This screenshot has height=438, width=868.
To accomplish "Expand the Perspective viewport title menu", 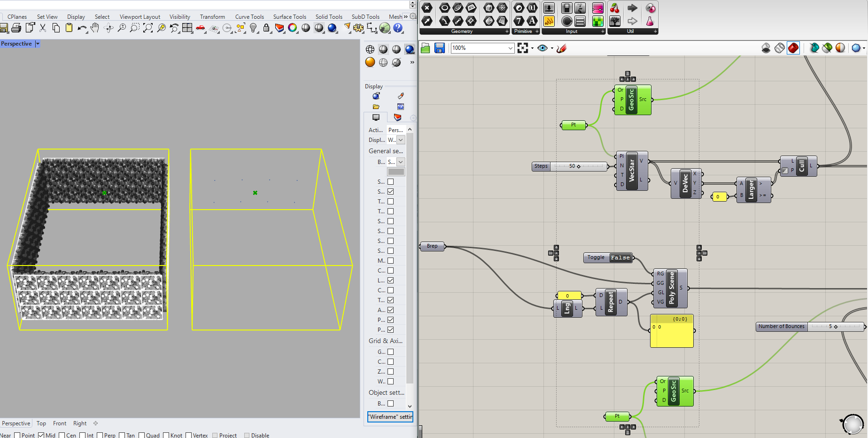I will tap(38, 44).
